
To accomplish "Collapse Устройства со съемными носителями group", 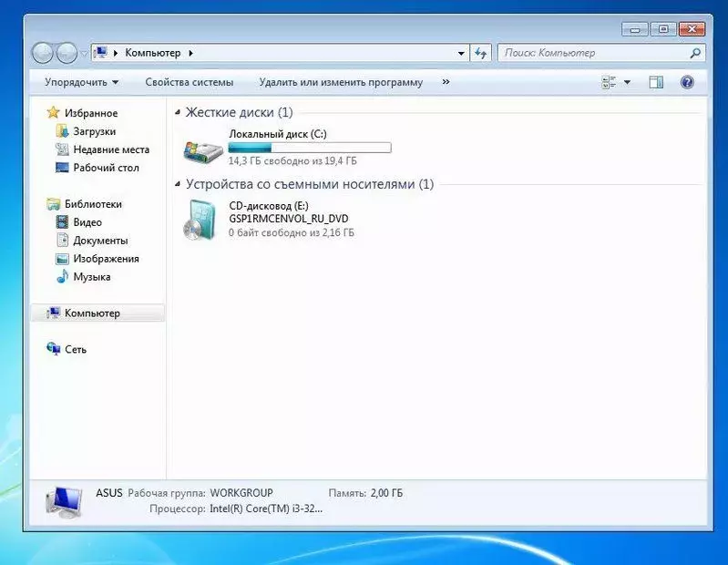I will [x=178, y=184].
